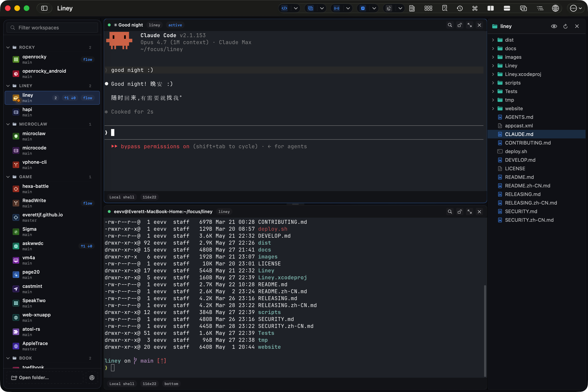The height and width of the screenshot is (392, 588).
Task: Focus the Filter workspaces field
Action: pyautogui.click(x=52, y=28)
